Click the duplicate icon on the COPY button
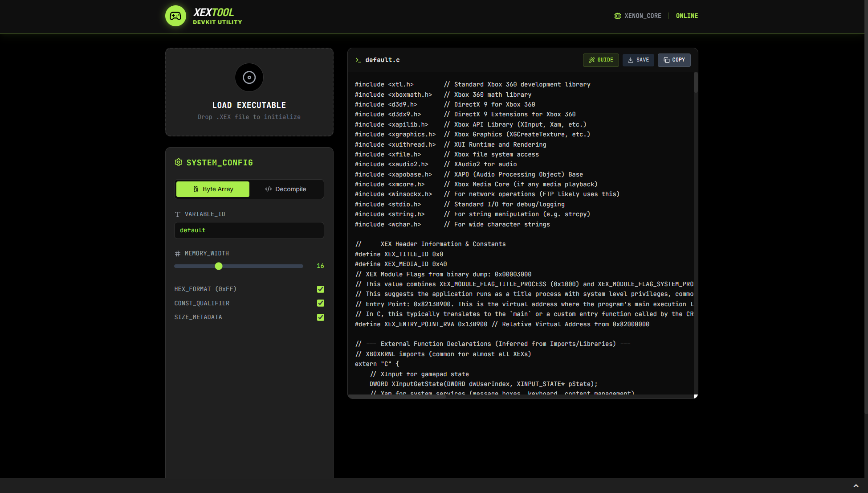The height and width of the screenshot is (493, 868). (x=666, y=60)
